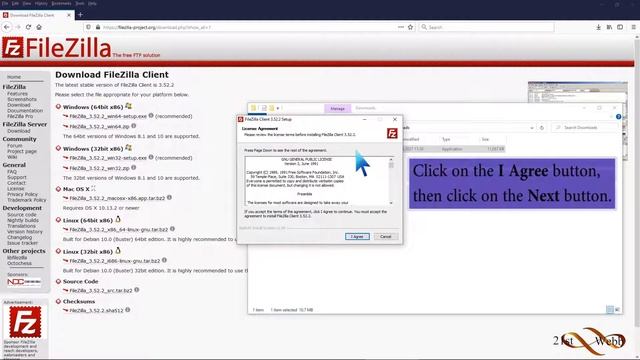Click the refresh icon in Explorer address bar
This screenshot has width=640, height=360.
(542, 128)
